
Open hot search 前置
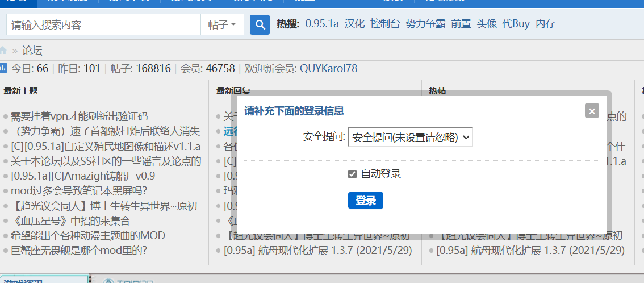pyautogui.click(x=461, y=24)
